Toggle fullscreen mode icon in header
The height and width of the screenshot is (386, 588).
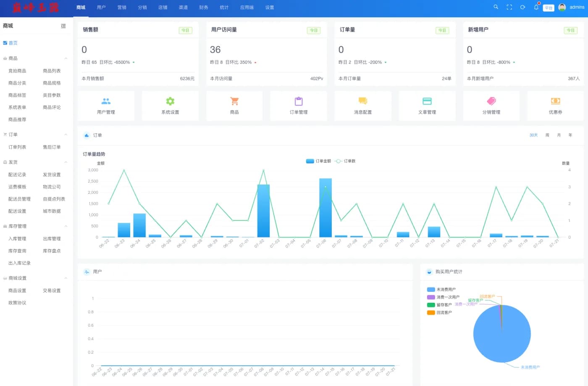509,7
